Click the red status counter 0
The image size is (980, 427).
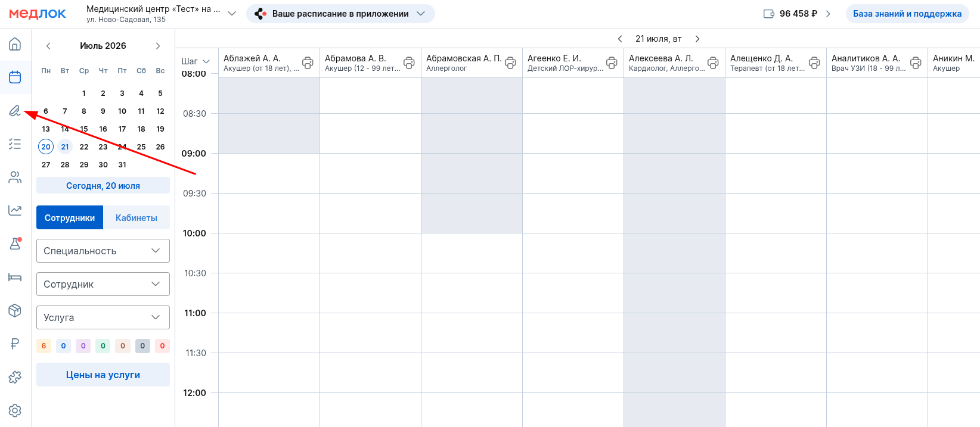162,346
